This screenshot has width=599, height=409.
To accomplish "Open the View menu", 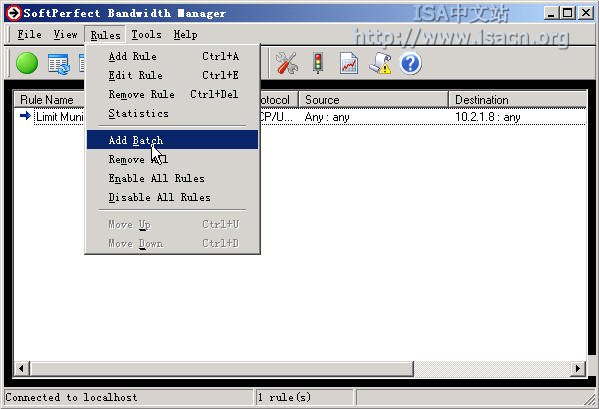I will coord(65,35).
